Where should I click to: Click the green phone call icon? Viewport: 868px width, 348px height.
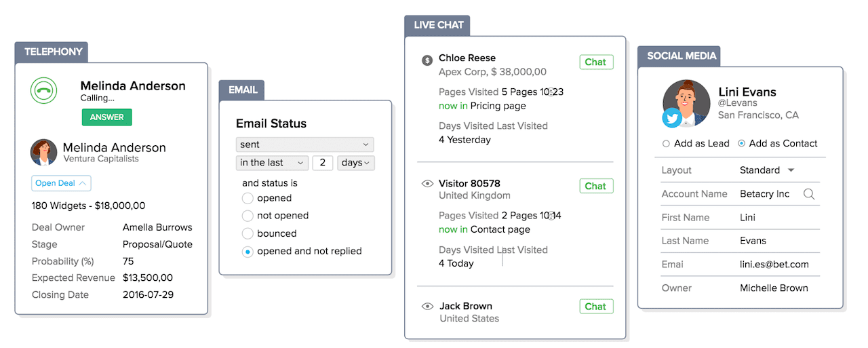point(44,90)
